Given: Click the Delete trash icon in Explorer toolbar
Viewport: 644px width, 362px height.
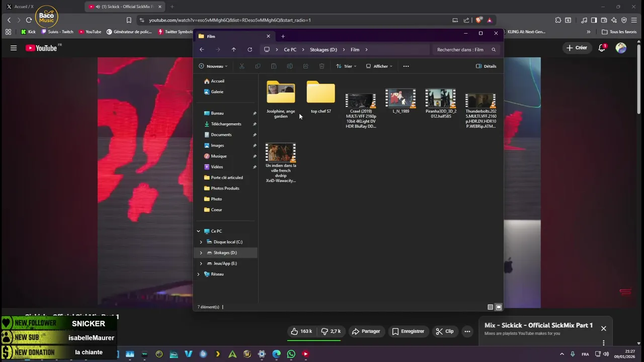Looking at the screenshot, I should pos(321,66).
